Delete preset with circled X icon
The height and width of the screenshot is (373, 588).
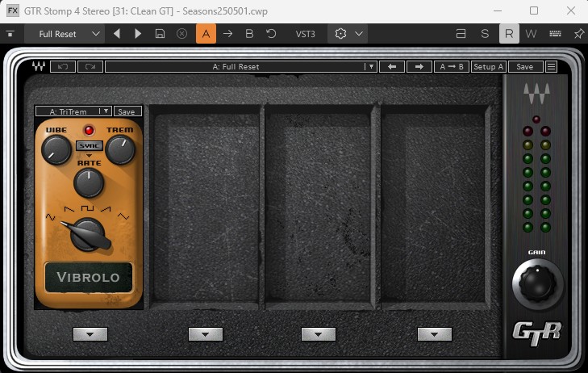point(181,34)
